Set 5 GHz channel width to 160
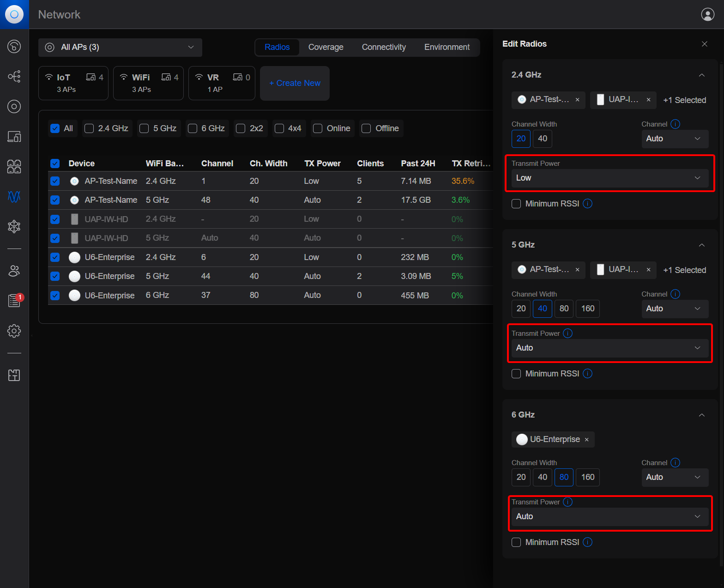 [x=588, y=309]
